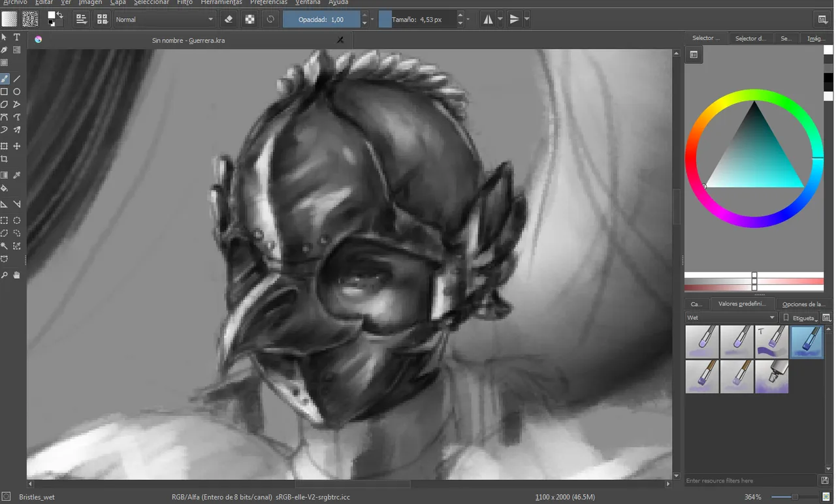
Task: Select the shape selection arrow tool
Action: tap(5, 37)
